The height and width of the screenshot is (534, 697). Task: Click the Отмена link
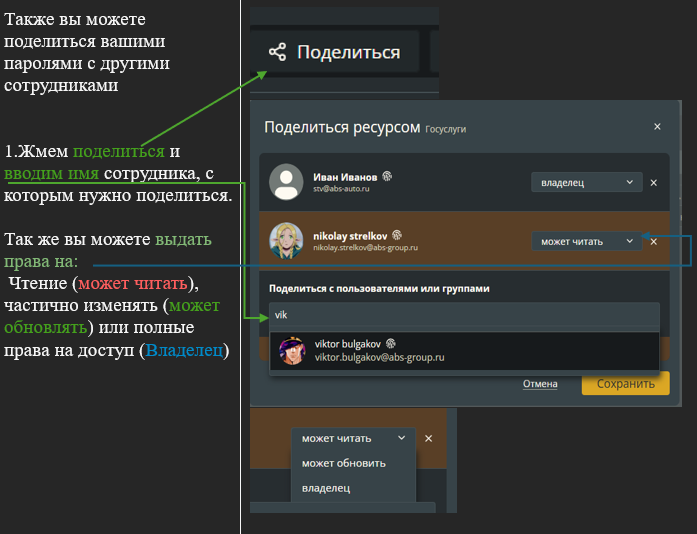(x=540, y=384)
